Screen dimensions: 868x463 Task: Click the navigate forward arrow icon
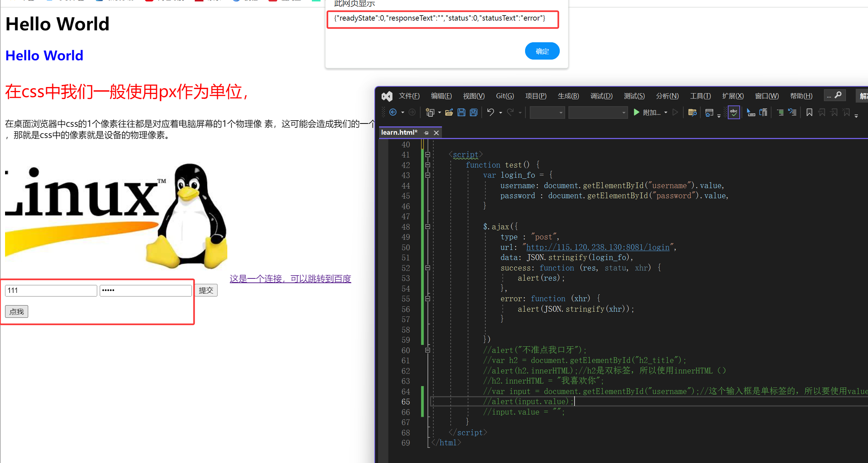point(412,112)
